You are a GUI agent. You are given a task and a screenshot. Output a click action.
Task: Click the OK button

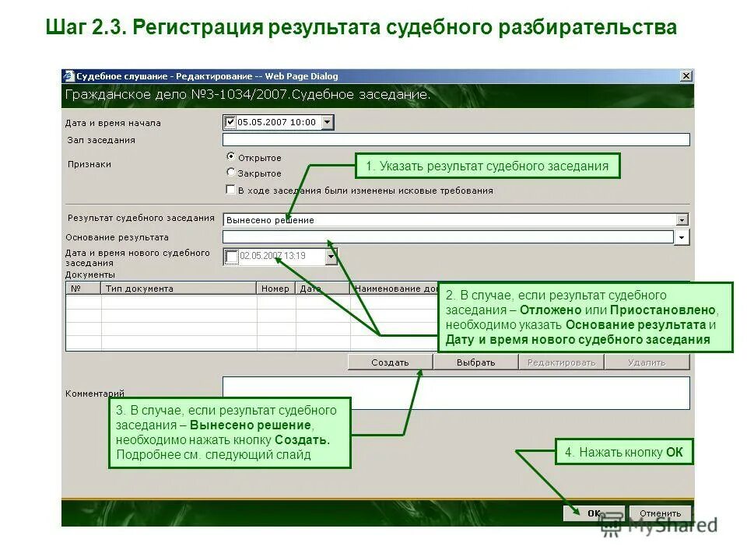pyautogui.click(x=593, y=513)
